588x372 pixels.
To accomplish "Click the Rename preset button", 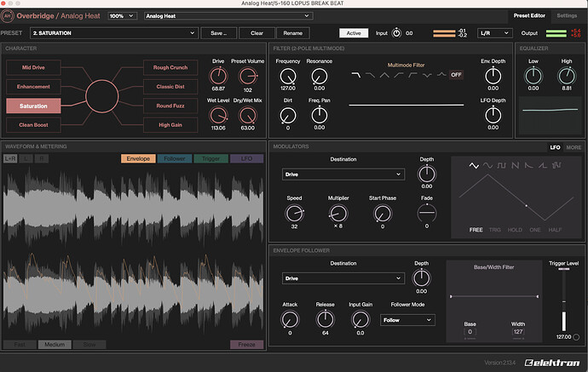I will pyautogui.click(x=292, y=33).
